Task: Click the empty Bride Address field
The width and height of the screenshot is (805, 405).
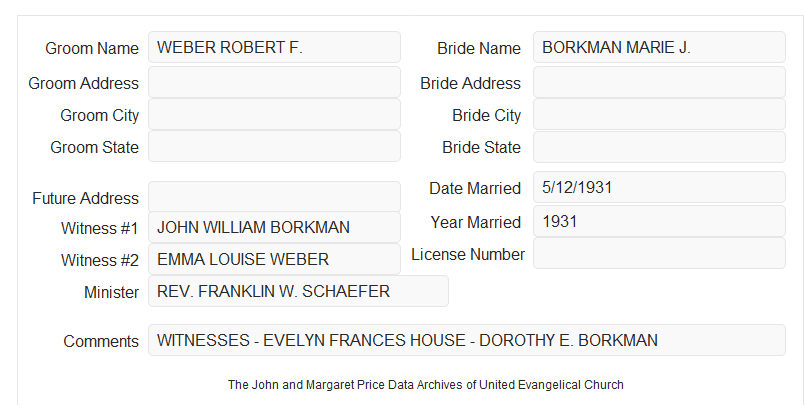Action: pos(659,82)
